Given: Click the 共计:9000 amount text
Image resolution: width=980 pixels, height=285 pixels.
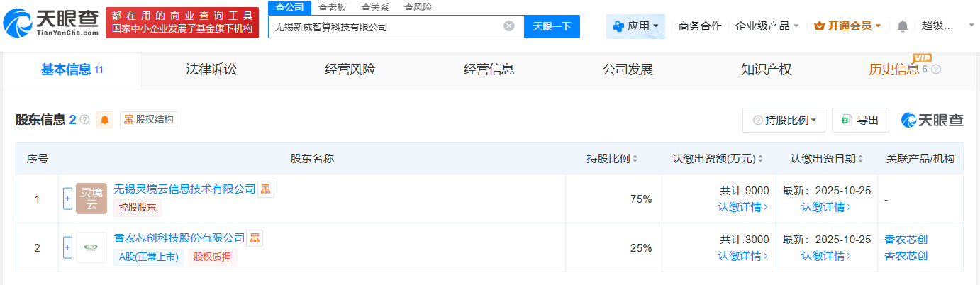Looking at the screenshot, I should (x=744, y=191).
